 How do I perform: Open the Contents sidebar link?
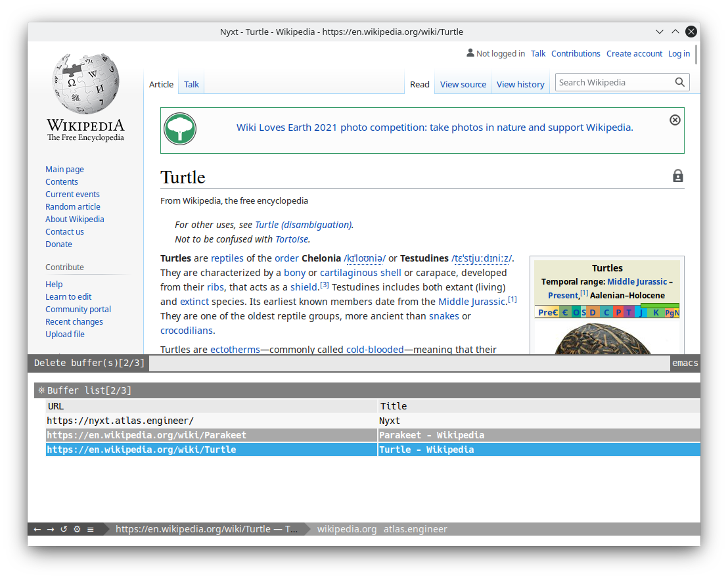click(62, 182)
